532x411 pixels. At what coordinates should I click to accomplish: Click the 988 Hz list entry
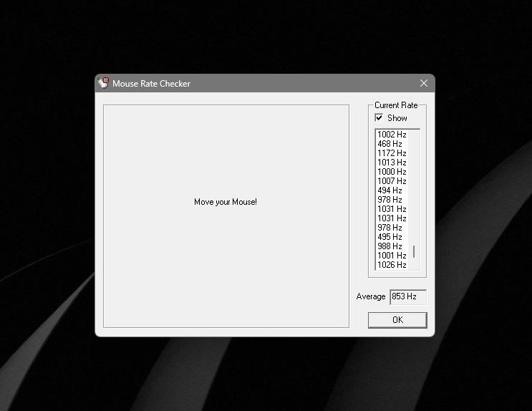[x=390, y=246]
